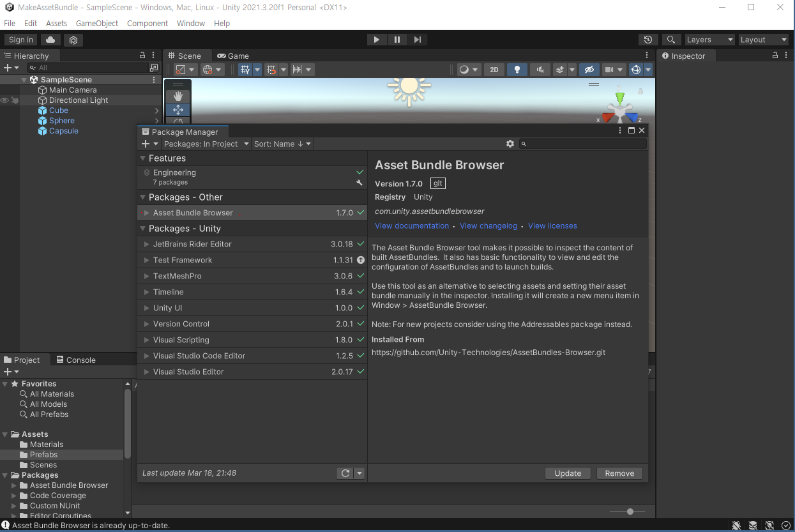Open the Gizmos dropdown arrow
795x532 pixels.
[648, 70]
